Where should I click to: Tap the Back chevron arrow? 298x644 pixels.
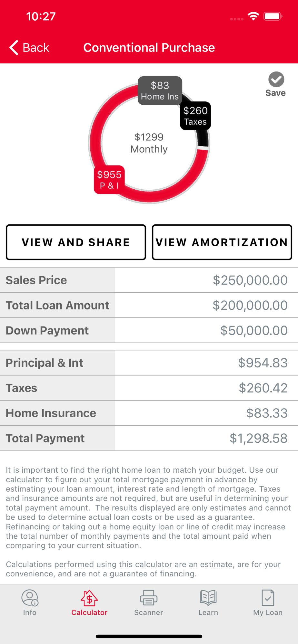click(x=14, y=48)
